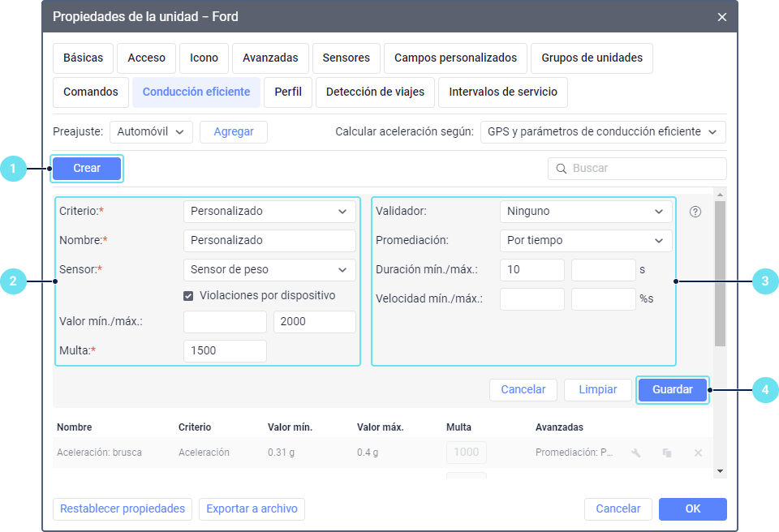779x532 pixels.
Task: Open the Preajuste Automóvil dropdown
Action: 151,131
